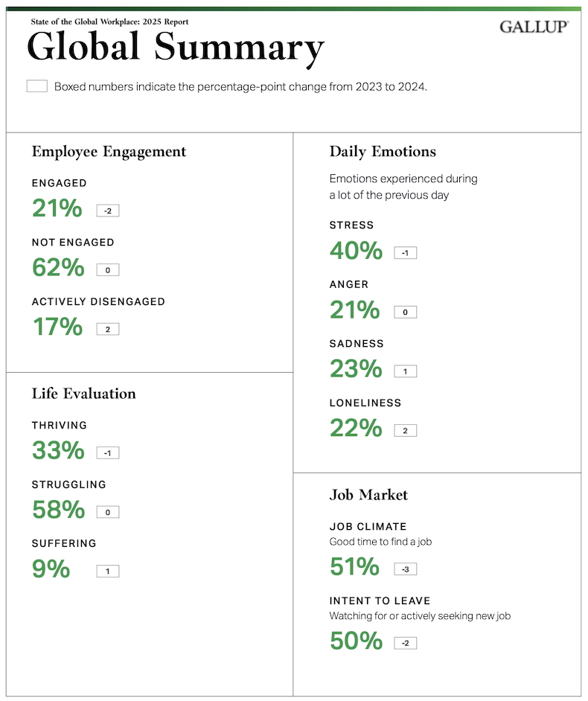The height and width of the screenshot is (701, 588).
Task: Click the Sadness 23% value
Action: (x=355, y=369)
